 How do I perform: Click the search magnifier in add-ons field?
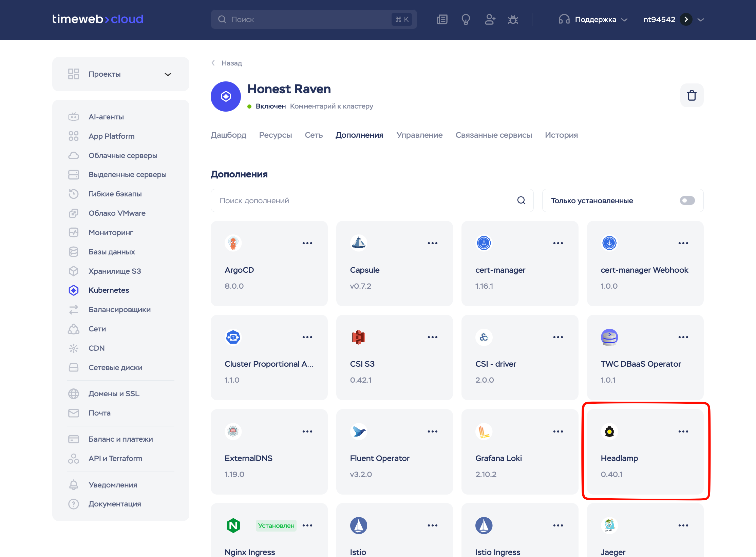[521, 200]
